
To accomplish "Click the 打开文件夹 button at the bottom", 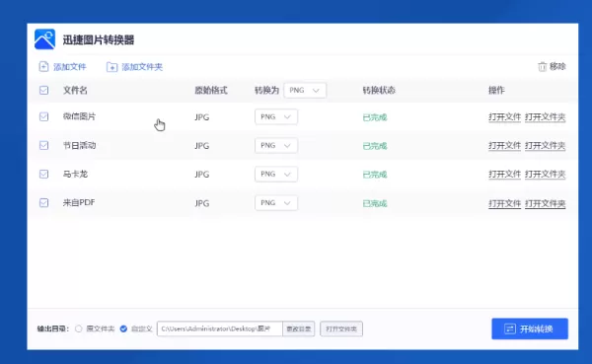I will (x=341, y=328).
